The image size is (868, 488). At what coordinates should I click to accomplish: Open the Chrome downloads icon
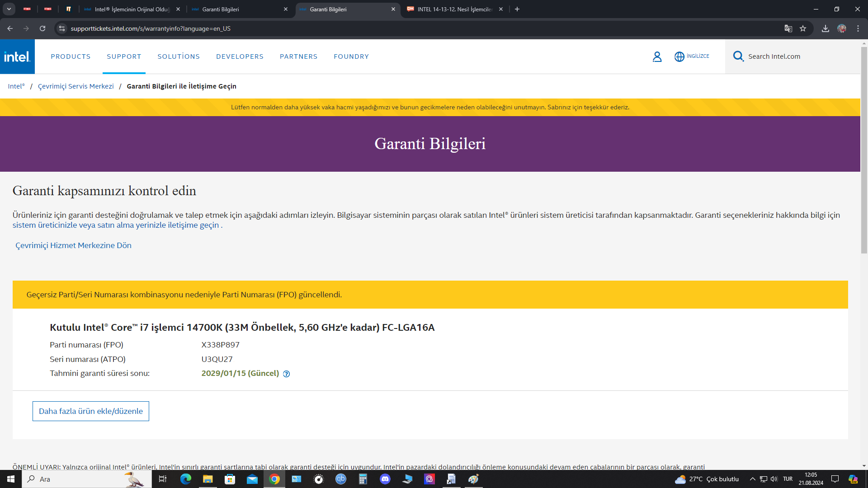click(x=826, y=28)
